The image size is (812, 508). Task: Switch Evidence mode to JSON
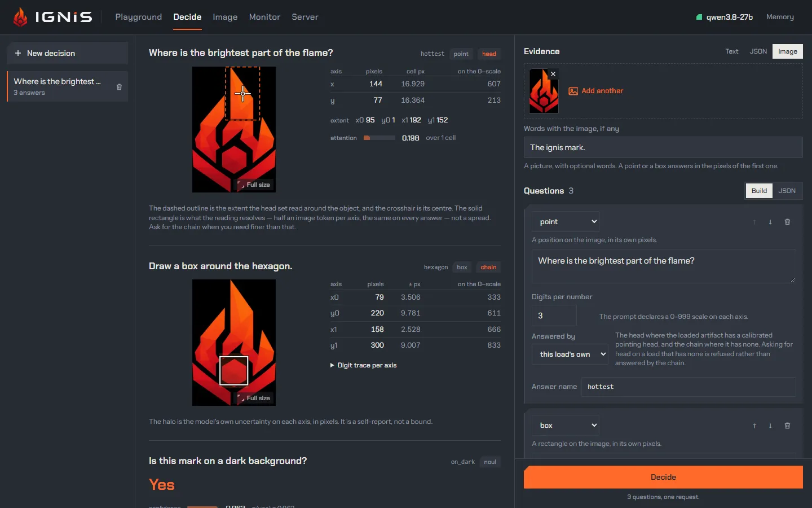(758, 51)
